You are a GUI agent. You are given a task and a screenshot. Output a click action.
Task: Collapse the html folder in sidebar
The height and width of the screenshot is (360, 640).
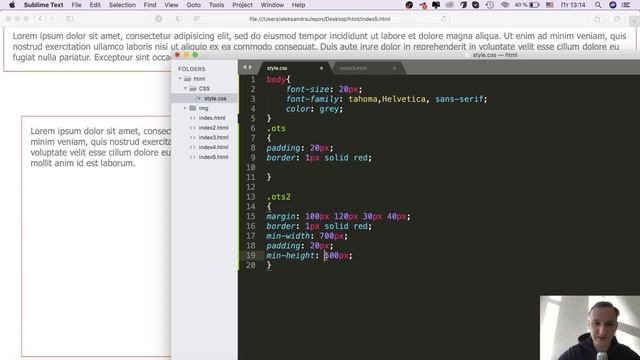point(180,79)
